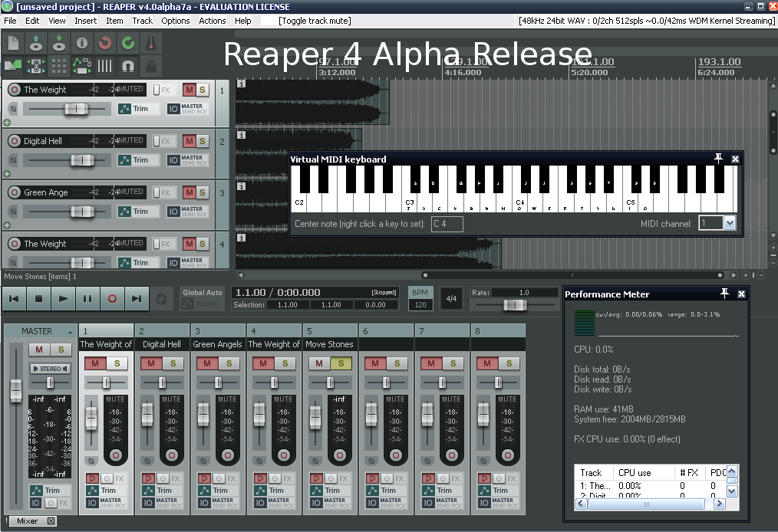
Task: Click the master volume fader in the mixer
Action: tap(16, 390)
